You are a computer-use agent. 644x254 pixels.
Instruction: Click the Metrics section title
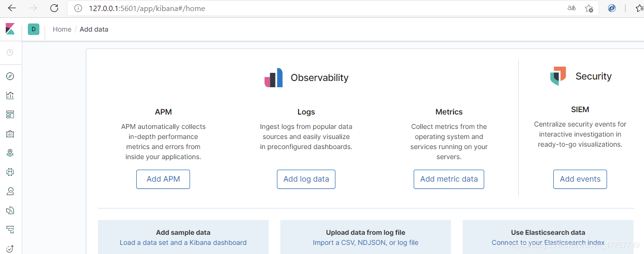point(449,112)
